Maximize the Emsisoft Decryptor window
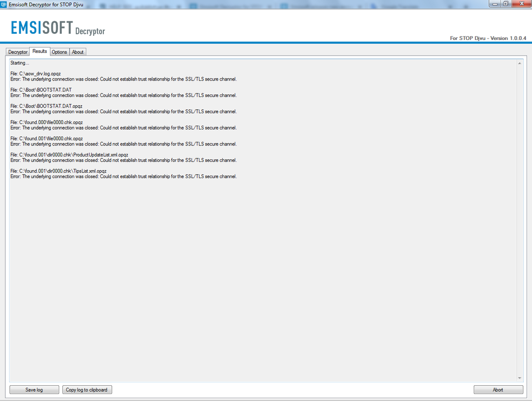Image resolution: width=532 pixels, height=406 pixels. (506, 4)
